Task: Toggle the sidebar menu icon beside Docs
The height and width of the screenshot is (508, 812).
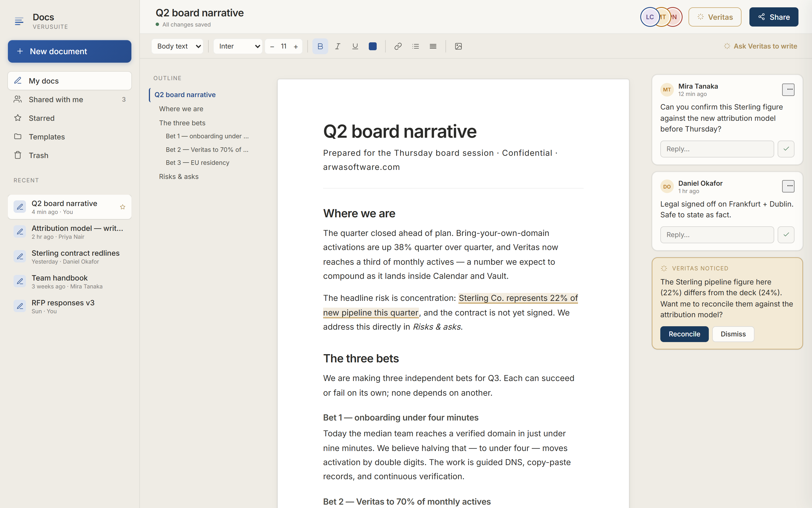Action: pyautogui.click(x=19, y=21)
